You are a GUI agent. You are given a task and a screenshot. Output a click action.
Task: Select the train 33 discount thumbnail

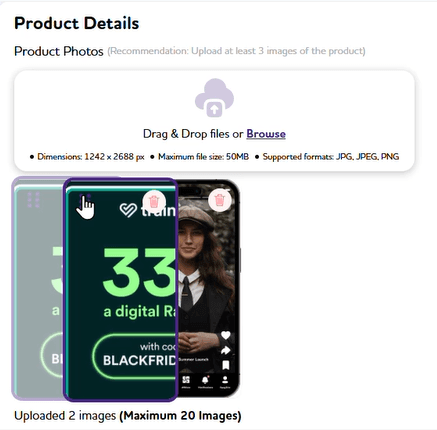120,289
